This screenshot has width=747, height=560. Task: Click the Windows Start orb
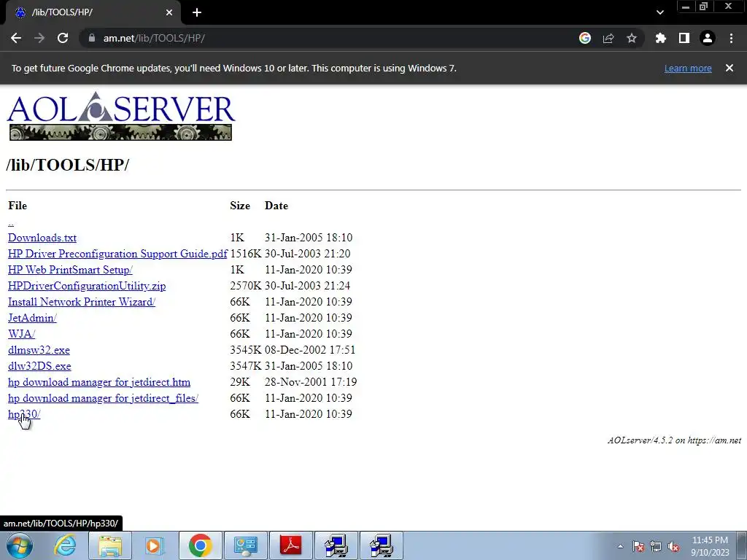20,545
